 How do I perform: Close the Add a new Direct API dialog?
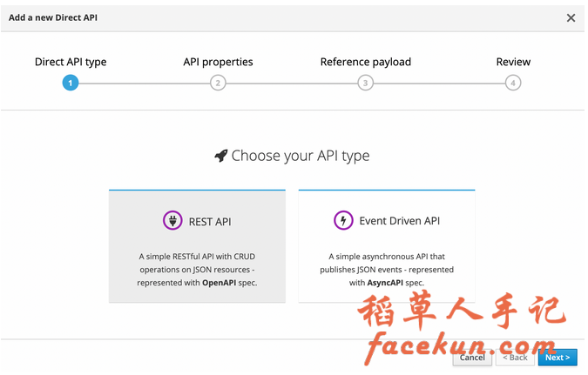571,17
